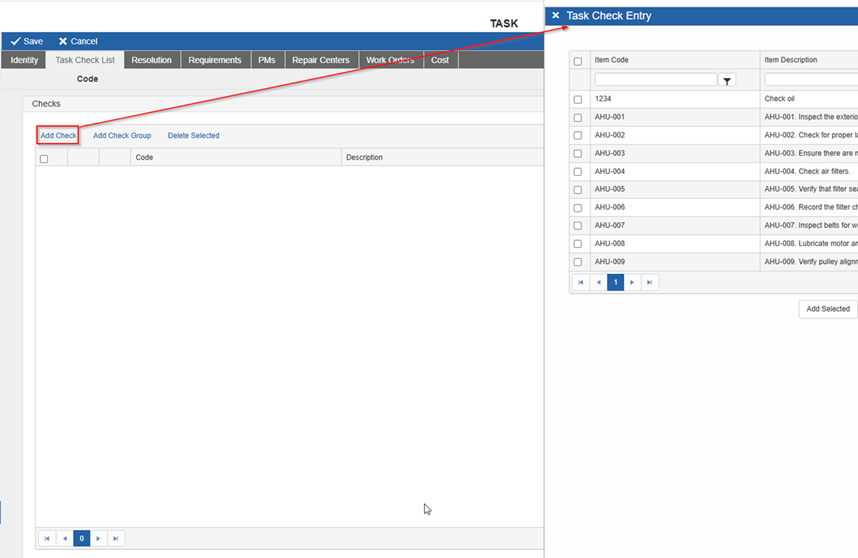The width and height of the screenshot is (858, 558).
Task: Go to last page in Checks grid pager
Action: point(116,538)
